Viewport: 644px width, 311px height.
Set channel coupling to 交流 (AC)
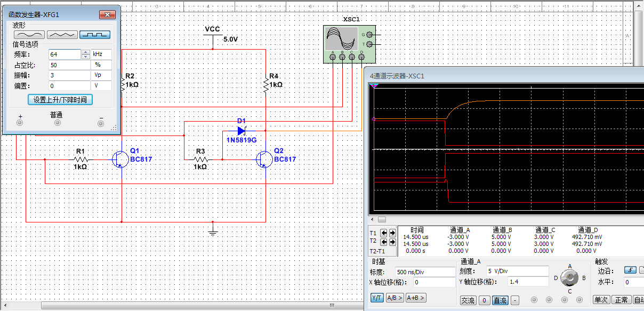click(x=468, y=300)
